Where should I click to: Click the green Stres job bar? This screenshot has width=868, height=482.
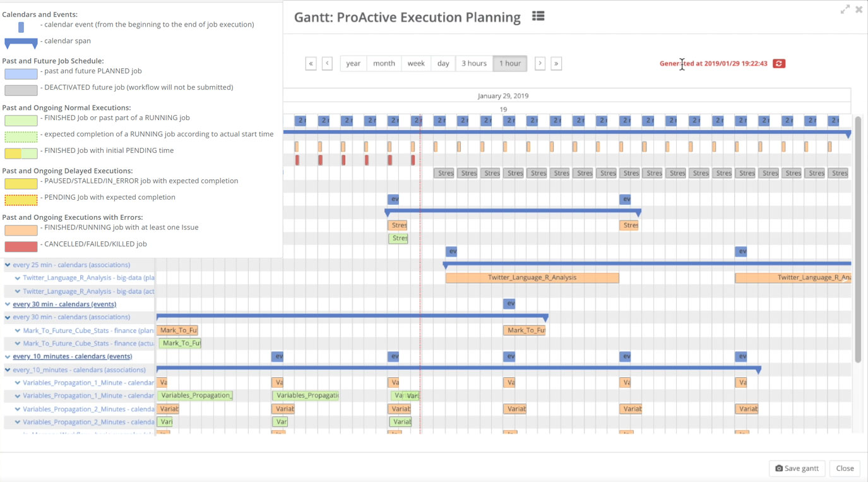398,238
